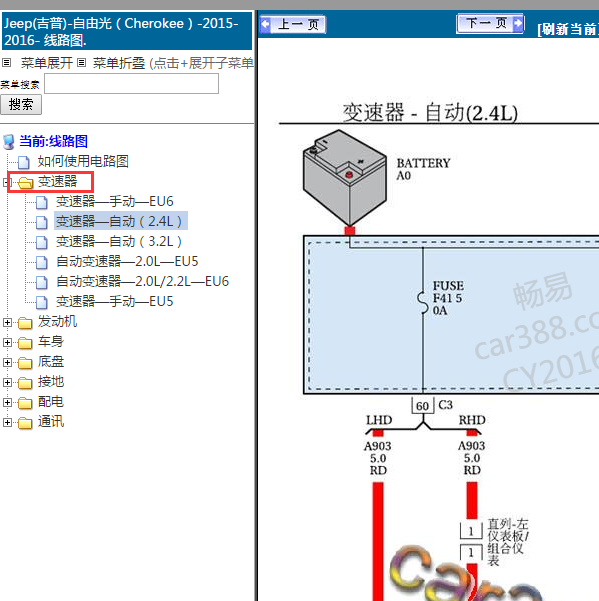This screenshot has width=599, height=601.
Task: Select the 变速器 folder label
Action: tap(57, 181)
